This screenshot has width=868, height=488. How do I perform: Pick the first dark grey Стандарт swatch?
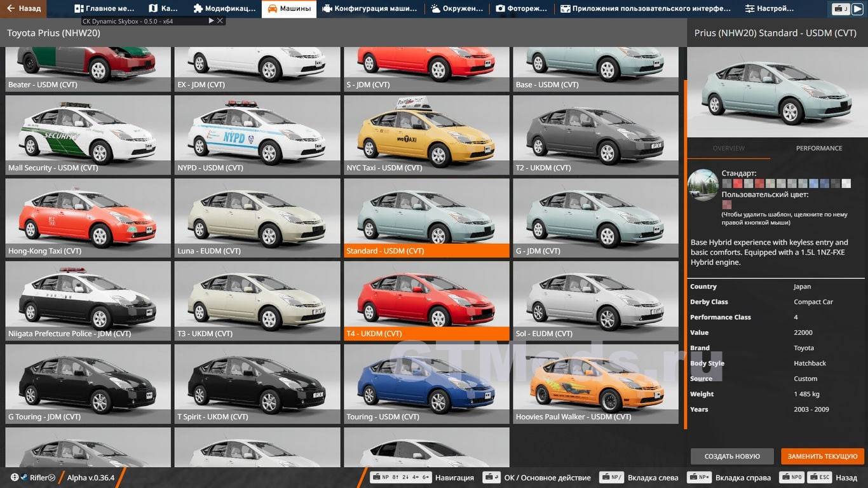coord(727,184)
